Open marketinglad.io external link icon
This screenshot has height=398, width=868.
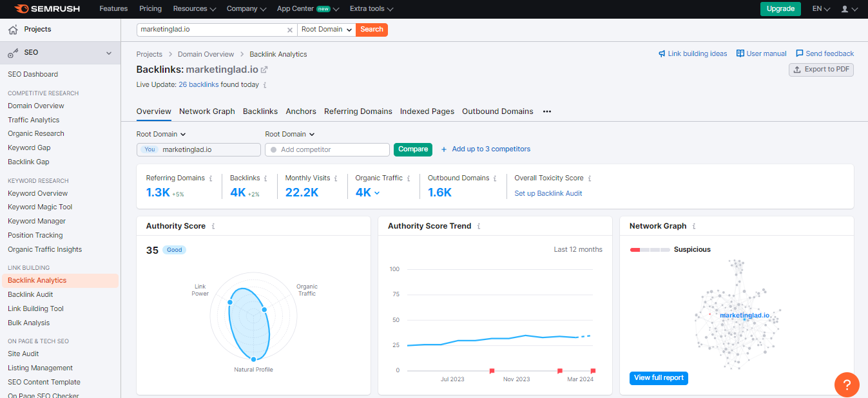tap(264, 70)
